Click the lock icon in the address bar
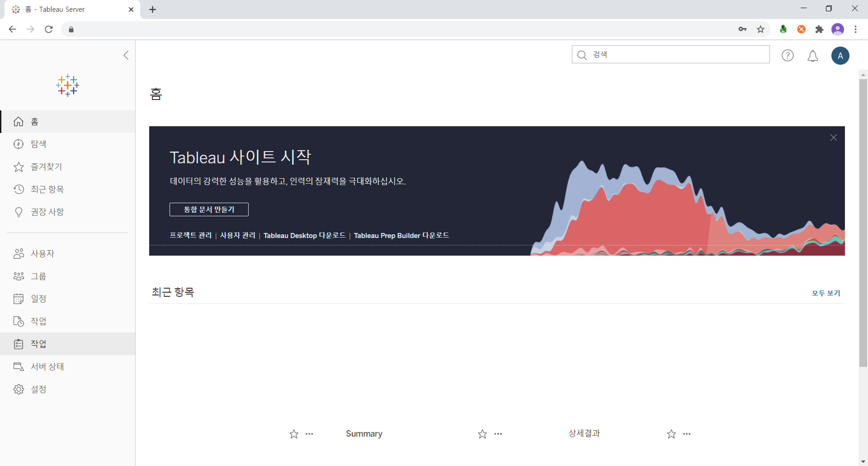 tap(71, 29)
